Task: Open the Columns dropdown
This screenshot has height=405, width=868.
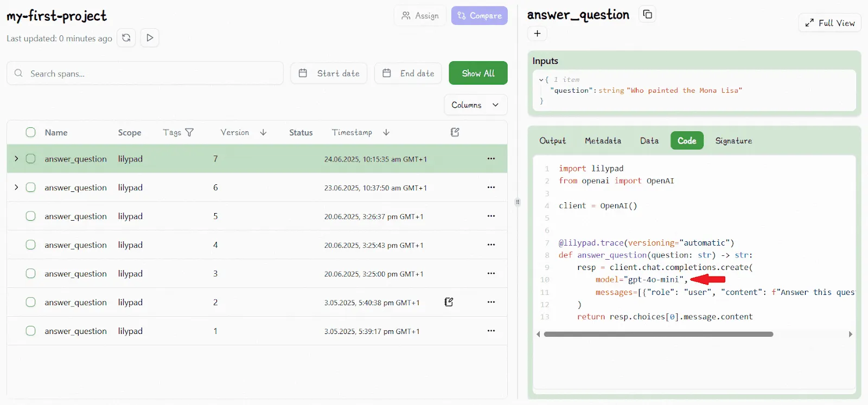Action: tap(475, 105)
